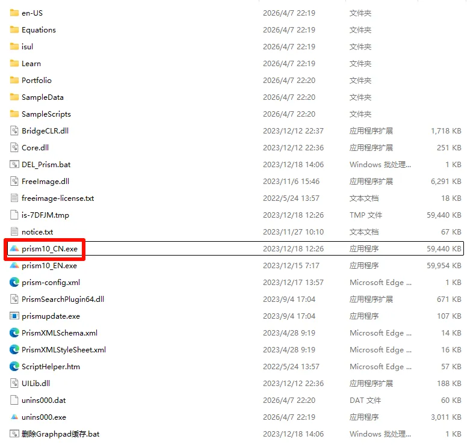Click the DEL_Prism.bat batch file icon
Screen dimensions: 476x448
[14, 164]
